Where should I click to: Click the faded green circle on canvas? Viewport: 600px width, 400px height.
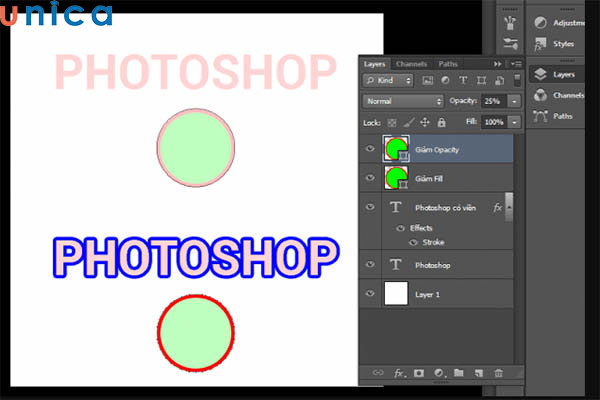click(x=196, y=148)
